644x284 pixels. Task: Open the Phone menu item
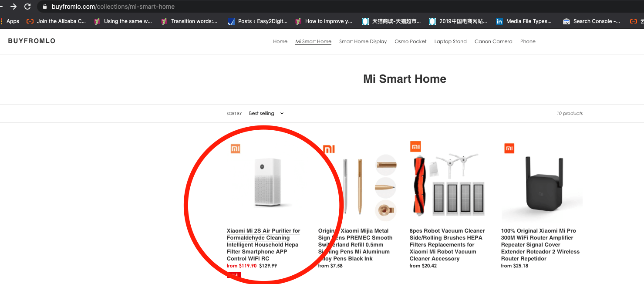[x=528, y=41]
